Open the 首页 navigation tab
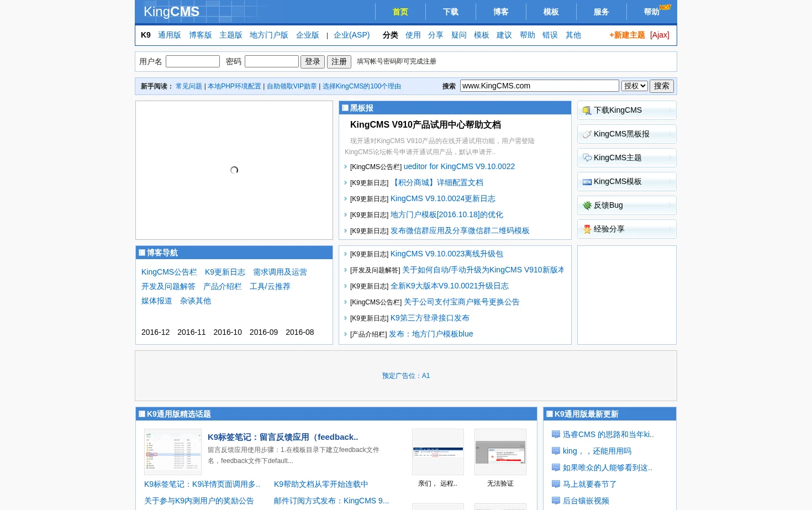The image size is (812, 510). pos(400,12)
